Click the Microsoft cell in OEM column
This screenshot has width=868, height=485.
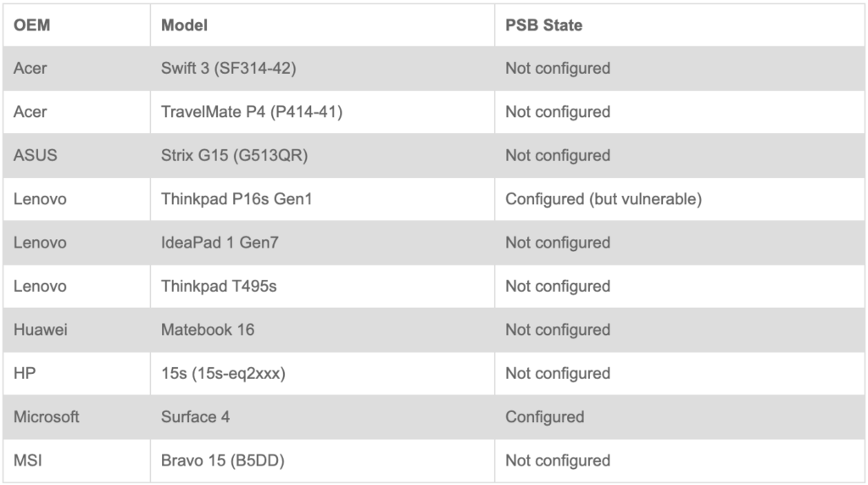(47, 417)
